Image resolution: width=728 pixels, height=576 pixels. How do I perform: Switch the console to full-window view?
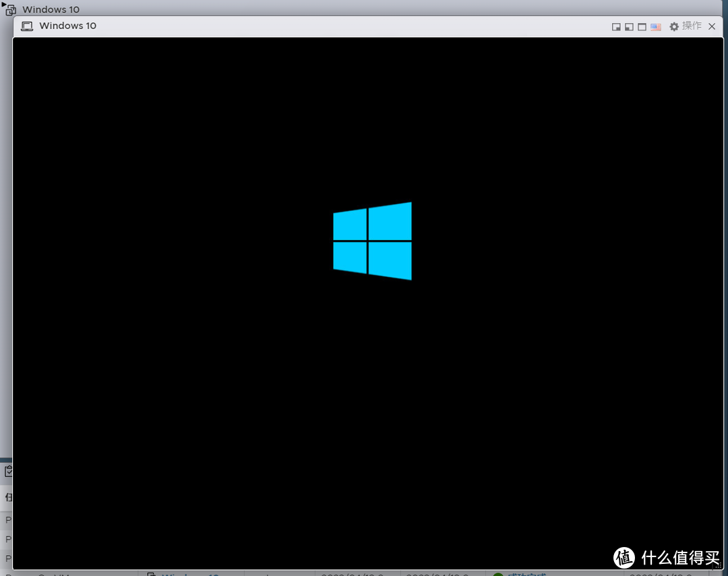(x=642, y=27)
